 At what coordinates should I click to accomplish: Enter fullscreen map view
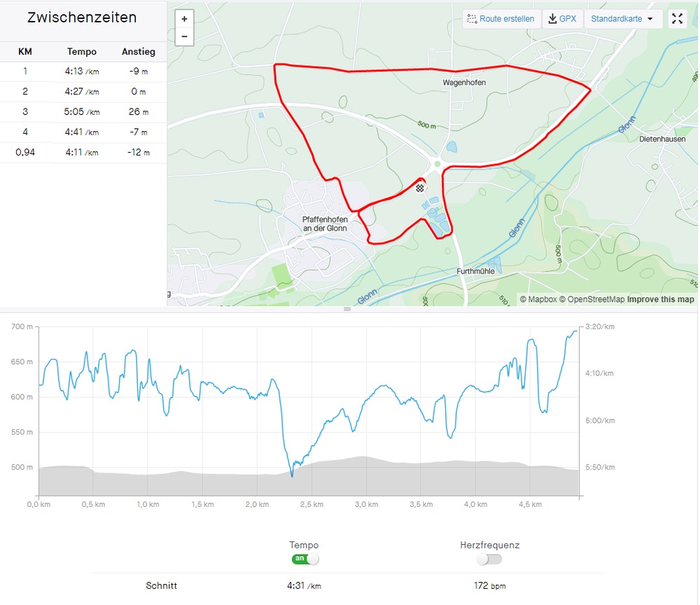pos(677,19)
